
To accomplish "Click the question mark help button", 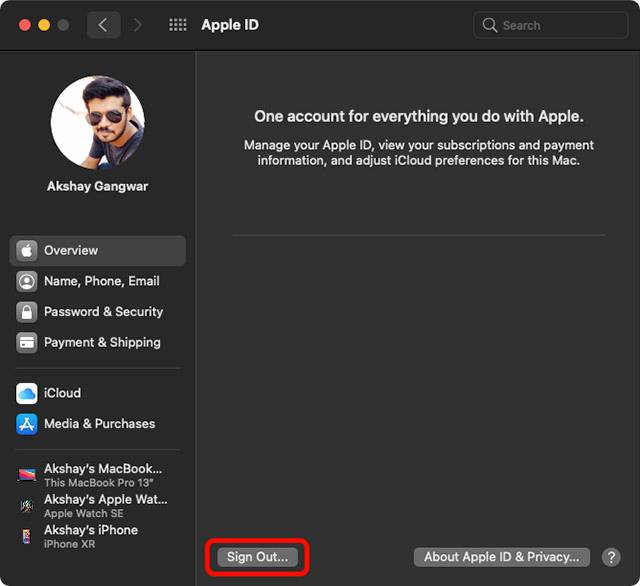I will point(611,557).
